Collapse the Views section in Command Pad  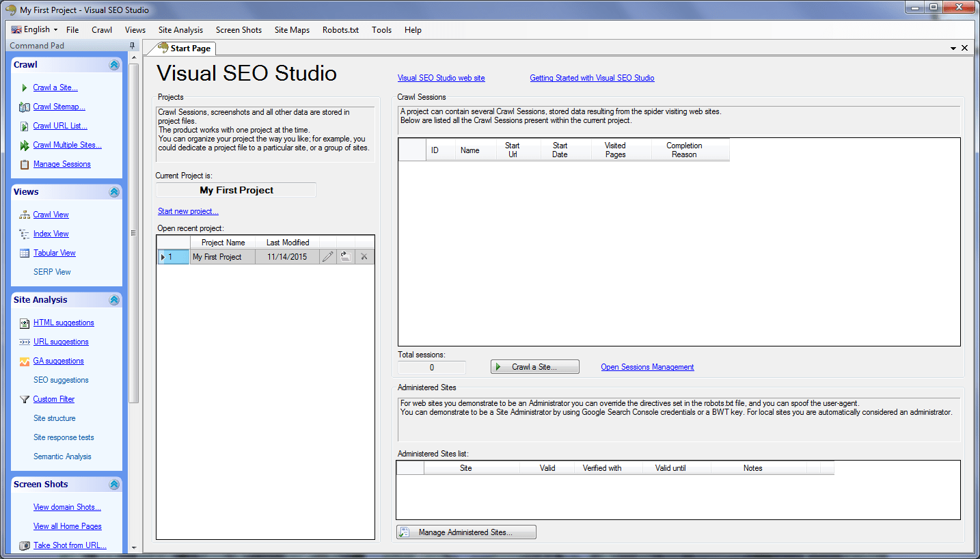pos(114,192)
